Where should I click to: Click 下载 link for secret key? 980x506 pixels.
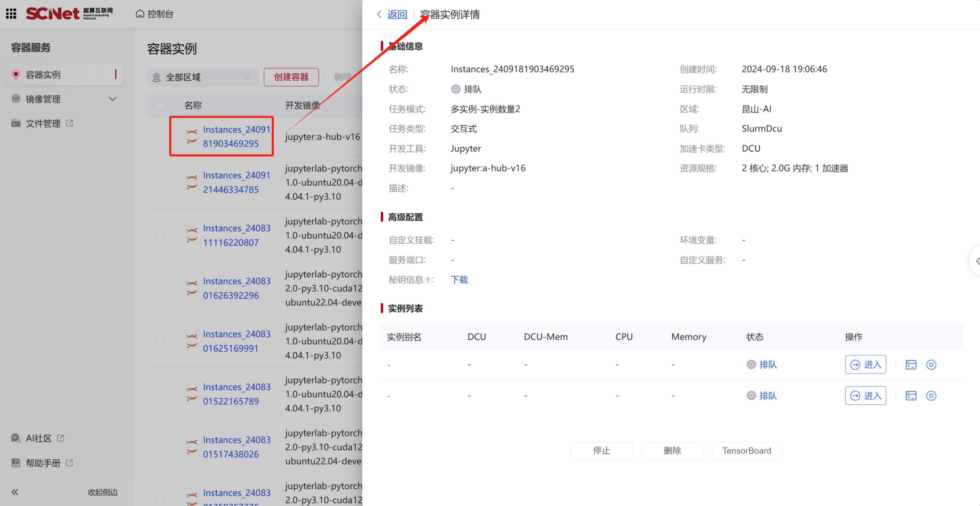tap(459, 280)
